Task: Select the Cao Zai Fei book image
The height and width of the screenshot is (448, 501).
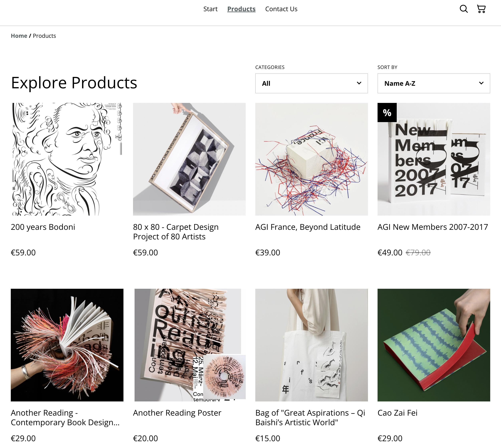Action: click(x=433, y=345)
